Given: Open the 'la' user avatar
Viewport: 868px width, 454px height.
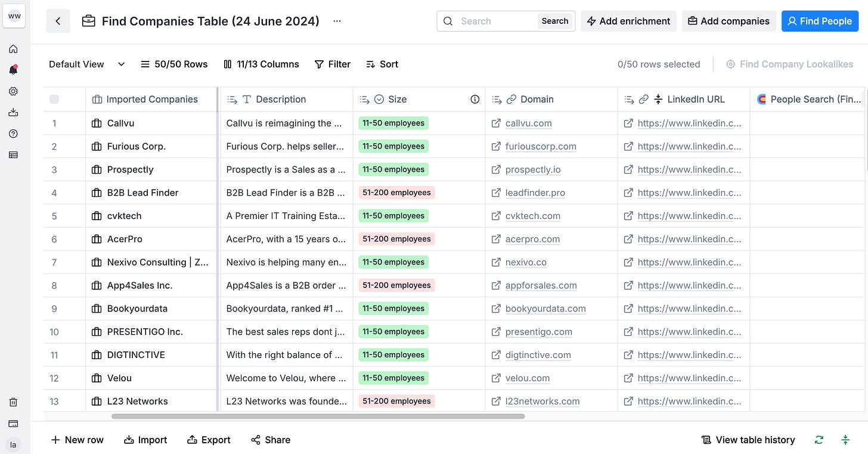Looking at the screenshot, I should click(13, 445).
